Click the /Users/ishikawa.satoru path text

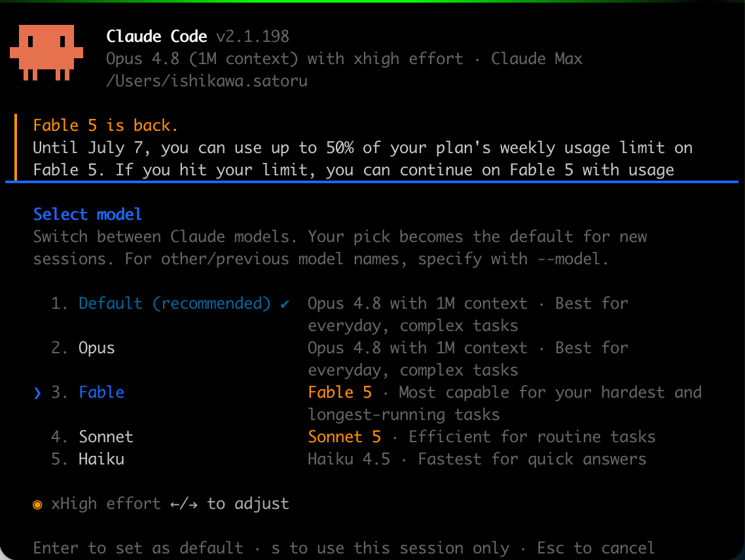click(x=207, y=81)
